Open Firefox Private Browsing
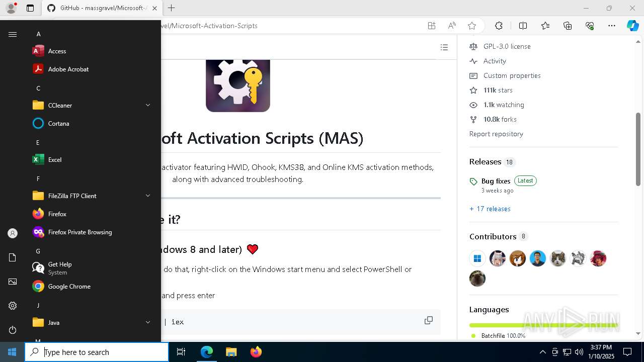644x362 pixels. click(91, 232)
